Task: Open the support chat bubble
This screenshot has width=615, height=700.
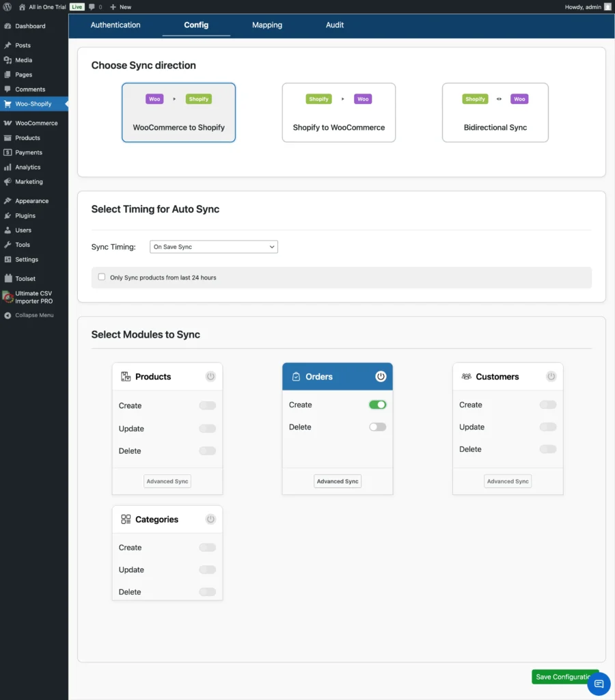Action: (599, 684)
